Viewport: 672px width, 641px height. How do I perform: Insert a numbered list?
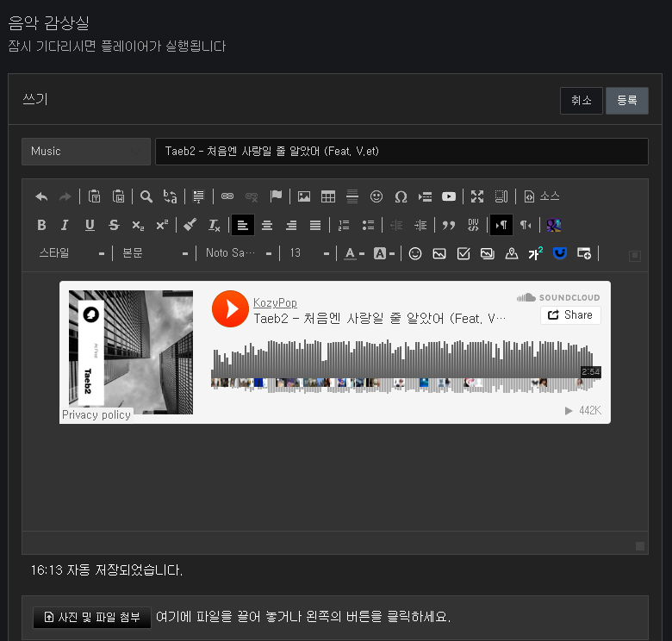(x=344, y=225)
